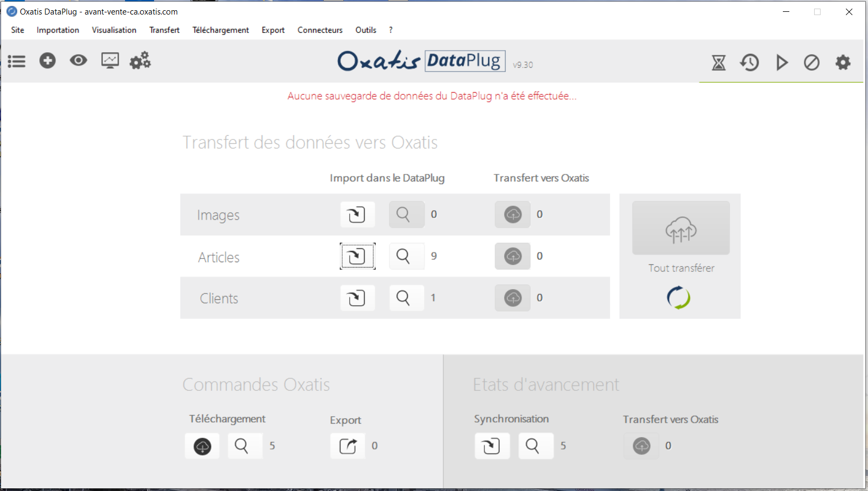Click the red 'Aucune sauvegarde' warning message
The image size is (868, 491).
[432, 96]
